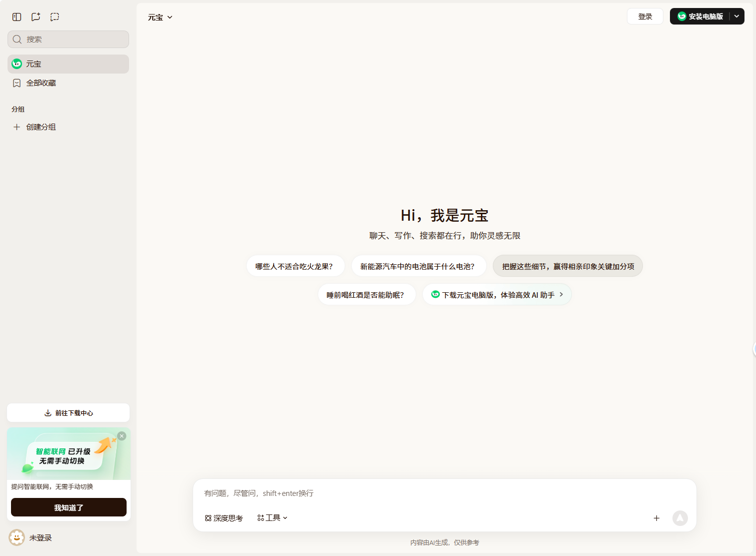Image resolution: width=756 pixels, height=556 pixels.
Task: Click the arrow on the 下载元宝电脑版 chip
Action: pyautogui.click(x=561, y=294)
